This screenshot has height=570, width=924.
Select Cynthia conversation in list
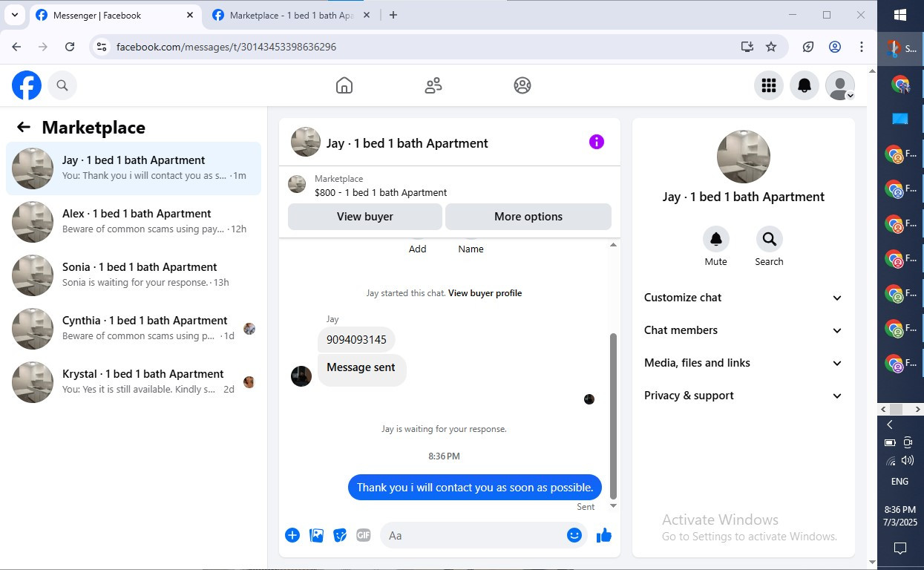coord(134,329)
